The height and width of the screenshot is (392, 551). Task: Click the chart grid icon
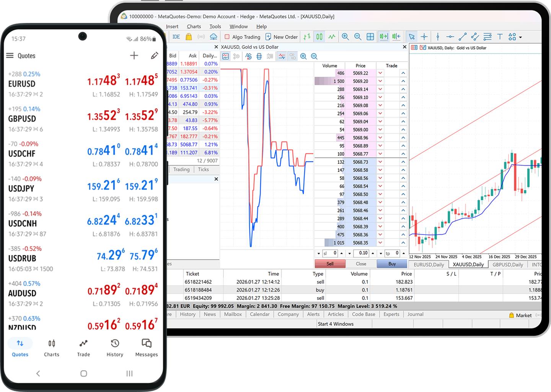pyautogui.click(x=370, y=37)
